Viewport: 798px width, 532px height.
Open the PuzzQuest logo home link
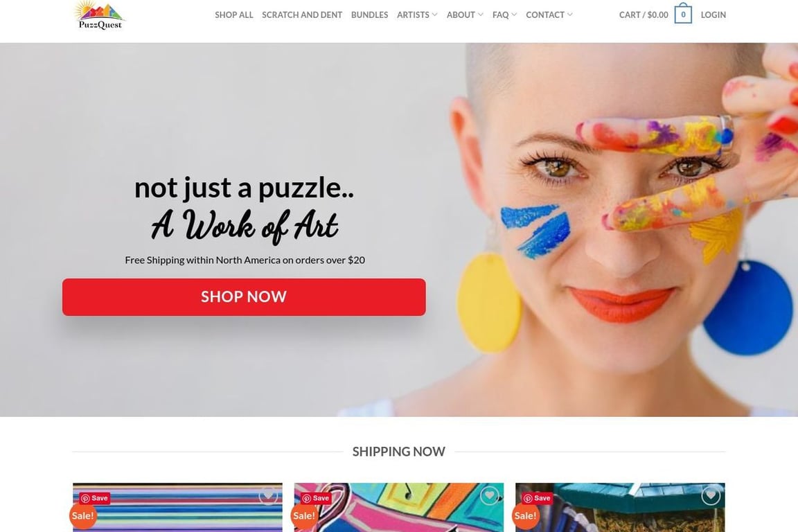(x=100, y=15)
